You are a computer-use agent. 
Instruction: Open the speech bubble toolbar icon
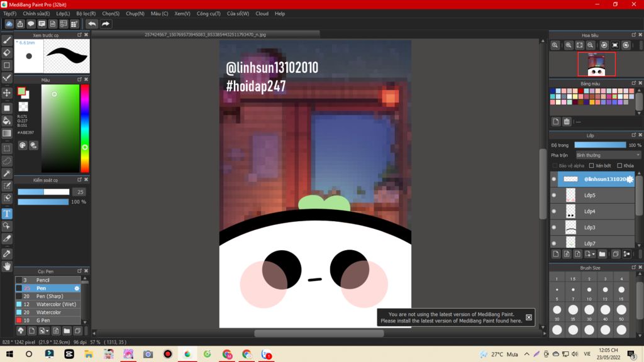[31, 24]
